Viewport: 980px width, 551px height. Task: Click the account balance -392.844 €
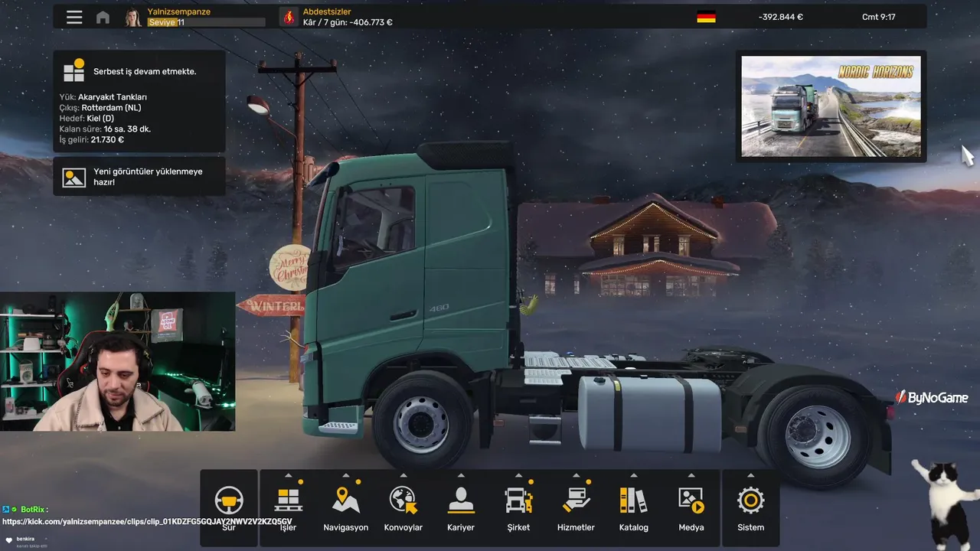[x=780, y=17]
